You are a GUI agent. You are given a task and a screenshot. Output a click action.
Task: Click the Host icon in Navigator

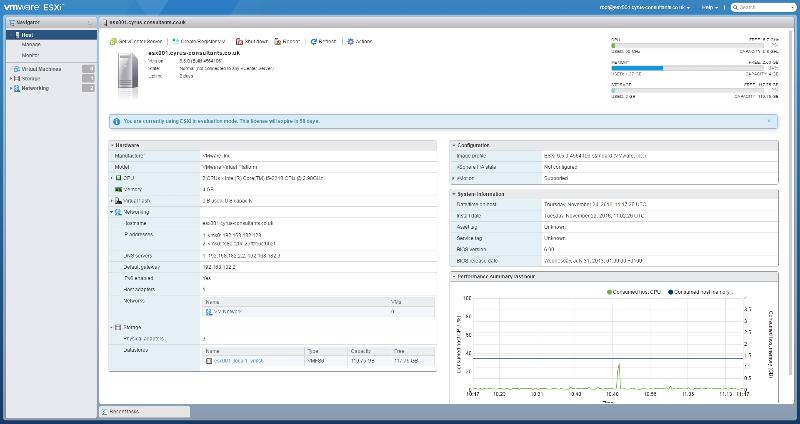pos(17,35)
